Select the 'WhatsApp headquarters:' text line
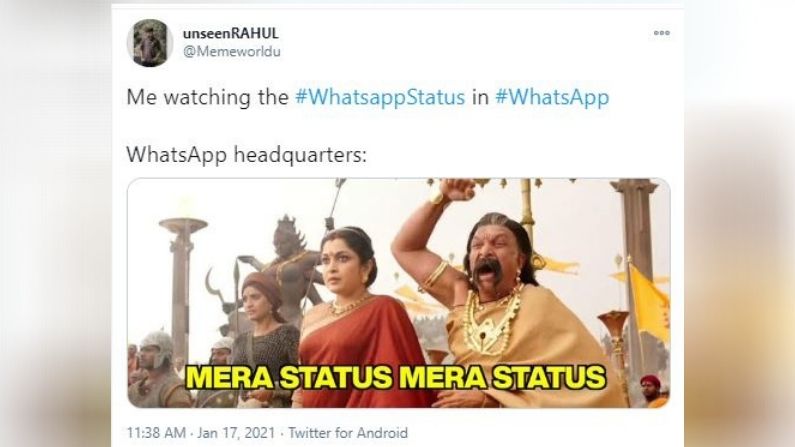 point(246,155)
